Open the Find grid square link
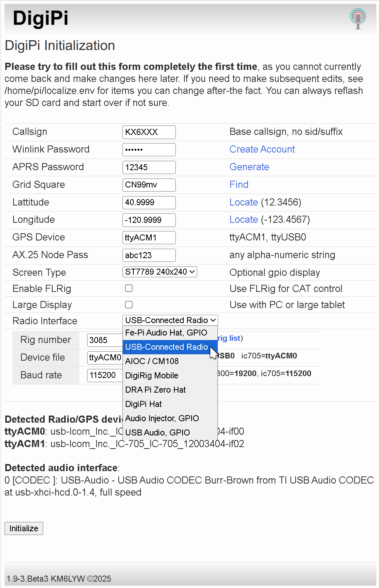 pos(239,184)
